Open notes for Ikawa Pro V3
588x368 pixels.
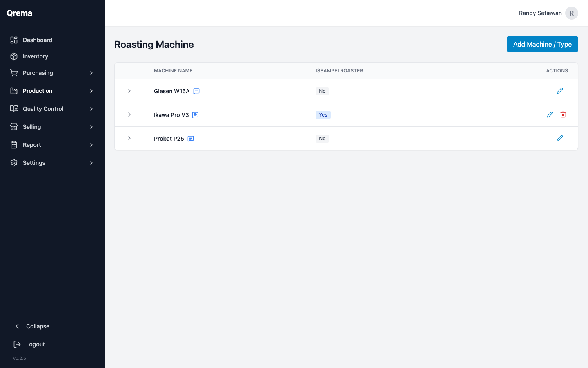tap(195, 115)
